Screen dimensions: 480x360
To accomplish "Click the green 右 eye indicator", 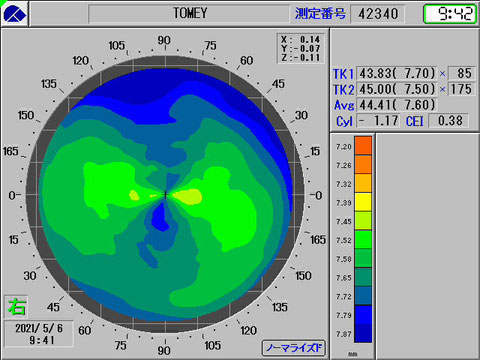I will click(x=16, y=306).
